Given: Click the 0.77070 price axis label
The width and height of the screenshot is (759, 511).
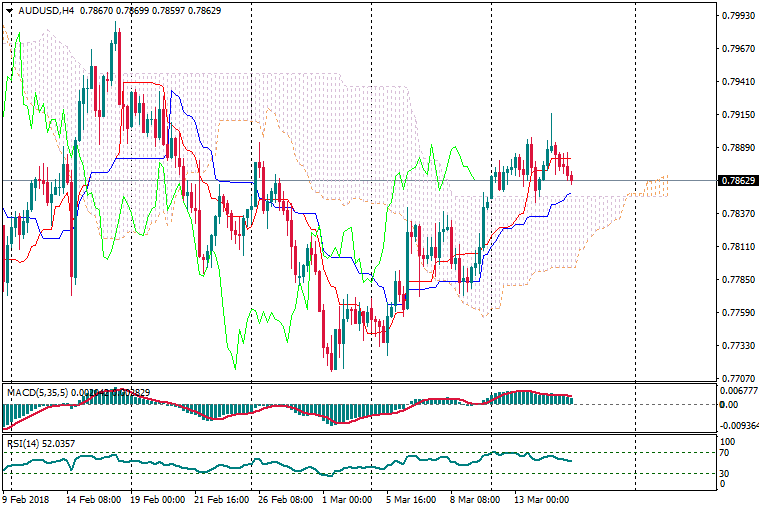Looking at the screenshot, I should coord(738,379).
